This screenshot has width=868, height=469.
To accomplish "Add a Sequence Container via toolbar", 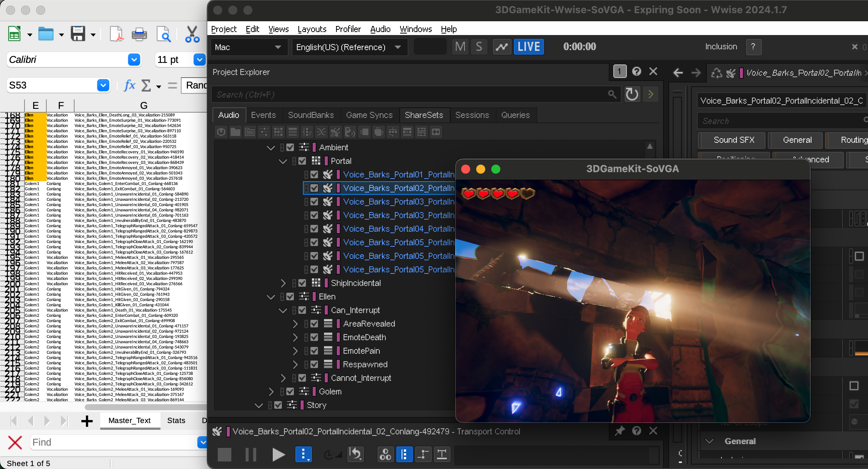I will click(x=293, y=132).
